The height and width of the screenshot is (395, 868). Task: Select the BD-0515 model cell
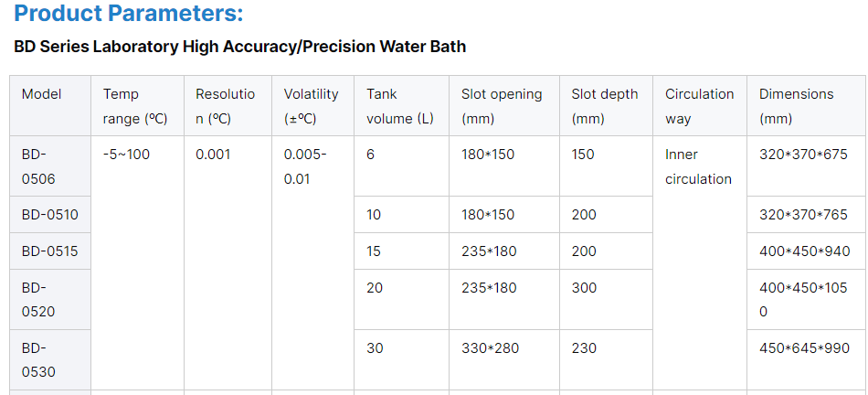50,251
